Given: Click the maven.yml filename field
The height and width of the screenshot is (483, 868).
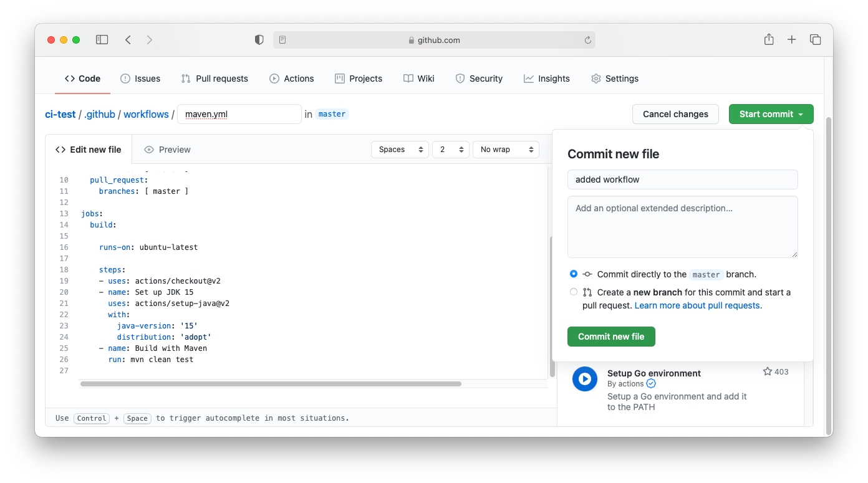Looking at the screenshot, I should click(239, 114).
